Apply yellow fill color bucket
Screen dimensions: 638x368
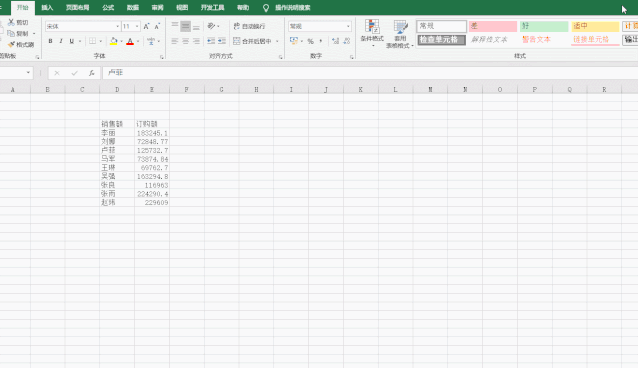pos(114,41)
